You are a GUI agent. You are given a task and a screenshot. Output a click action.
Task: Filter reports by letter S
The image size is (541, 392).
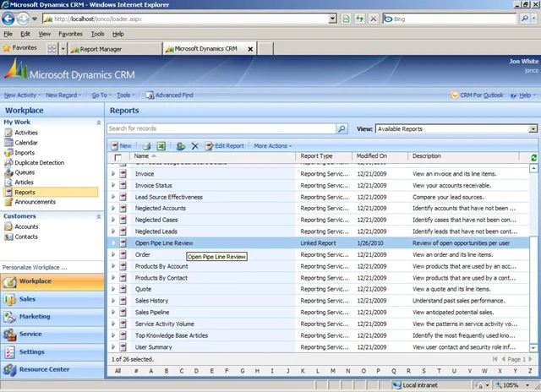424,371
